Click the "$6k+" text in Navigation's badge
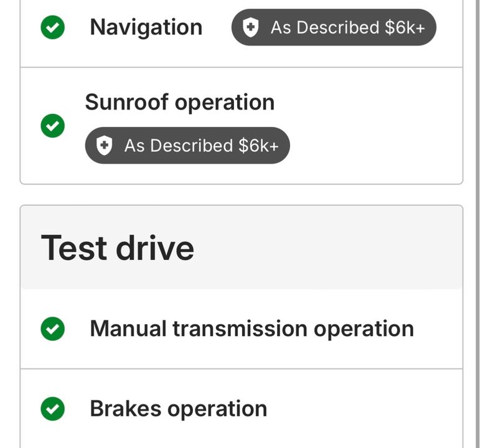483x448 pixels. [x=405, y=27]
